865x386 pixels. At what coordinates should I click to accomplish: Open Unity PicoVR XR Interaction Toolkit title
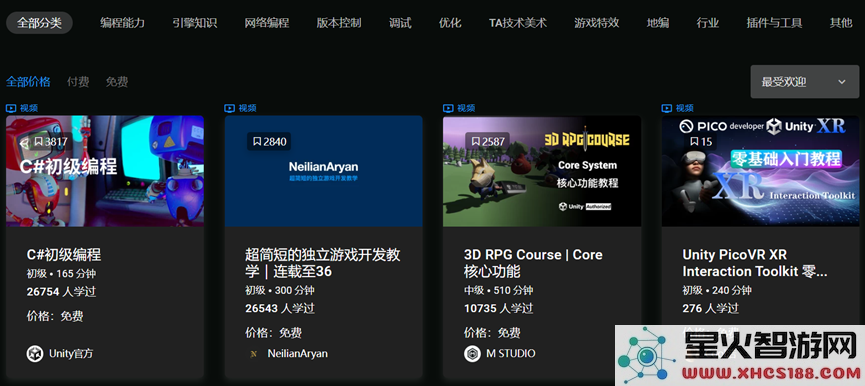click(x=755, y=263)
